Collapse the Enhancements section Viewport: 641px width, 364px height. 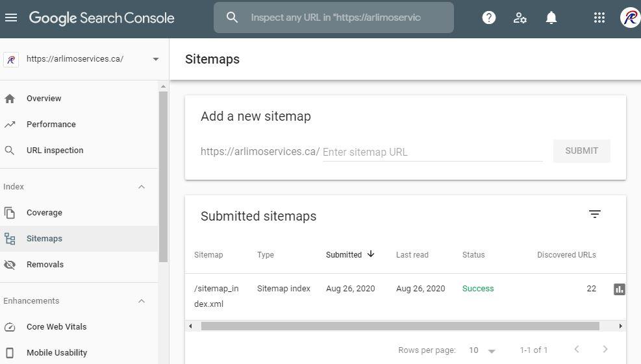(142, 301)
